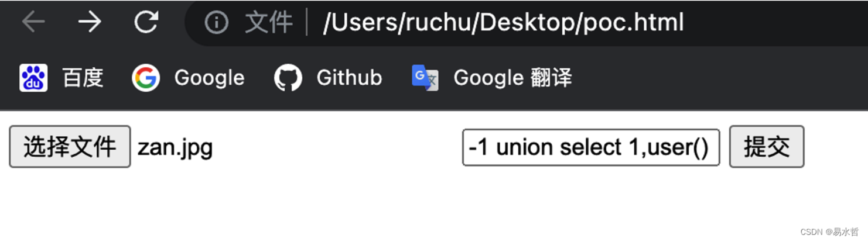Screen dimensions: 868x242
Task: Reload the poc.html page
Action: coord(146,22)
